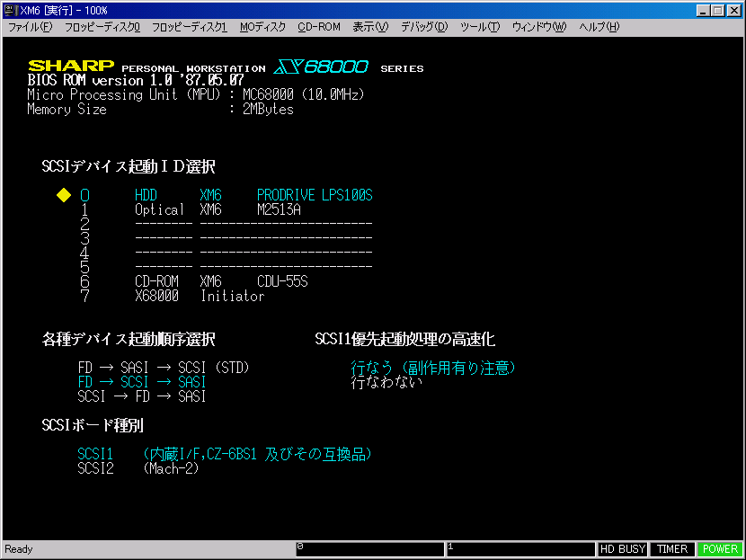Select SCSI2 (Mach-2) board type
The height and width of the screenshot is (560, 746).
coord(138,468)
